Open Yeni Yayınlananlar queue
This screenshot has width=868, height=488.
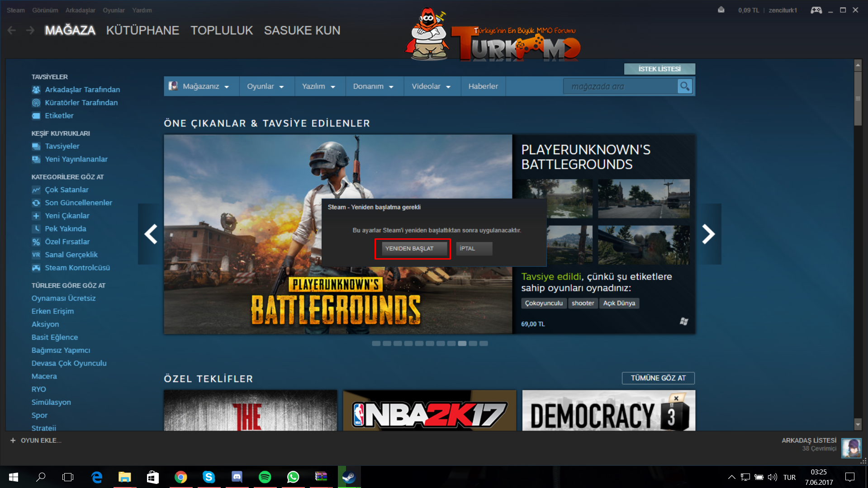(x=76, y=159)
